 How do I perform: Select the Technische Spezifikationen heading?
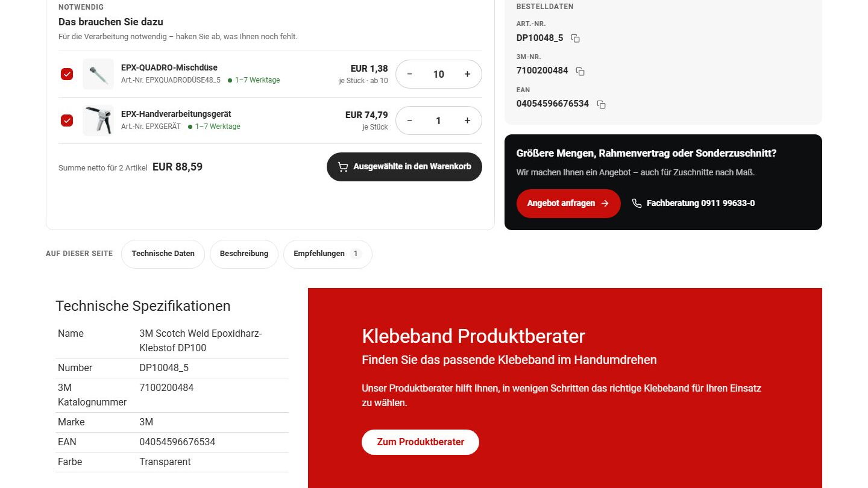tap(143, 306)
